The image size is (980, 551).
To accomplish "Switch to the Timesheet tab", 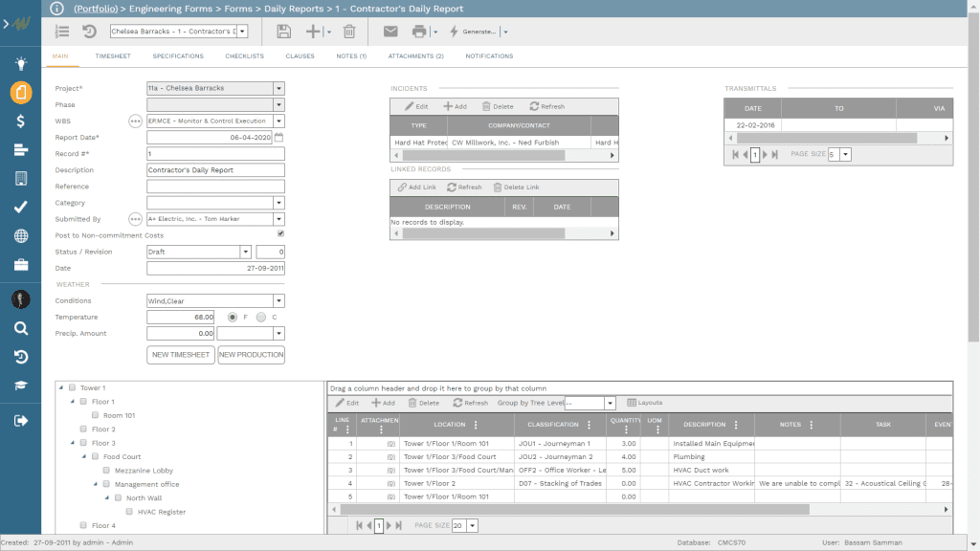I will (x=113, y=56).
